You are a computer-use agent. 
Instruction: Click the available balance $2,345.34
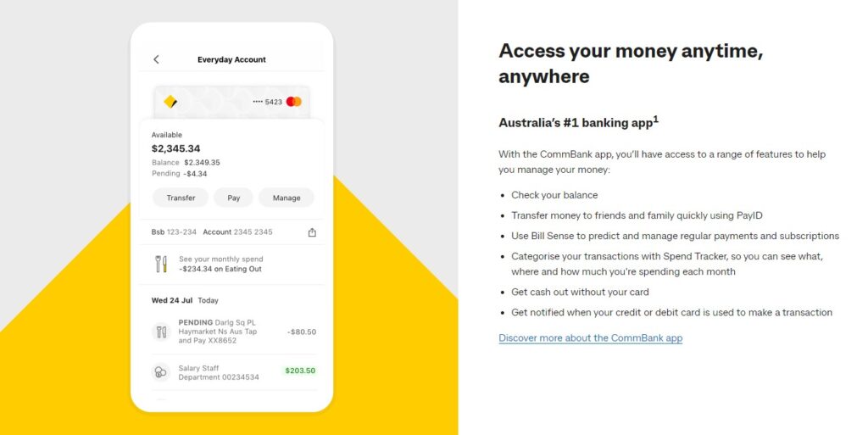click(175, 148)
